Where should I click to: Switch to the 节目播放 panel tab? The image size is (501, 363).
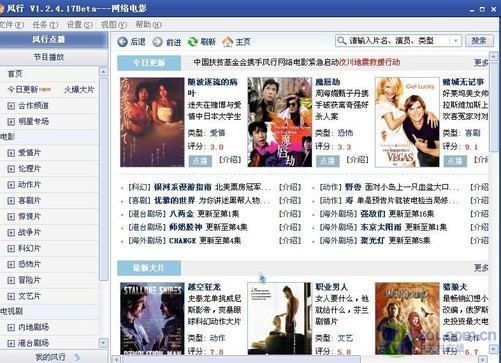click(x=53, y=57)
